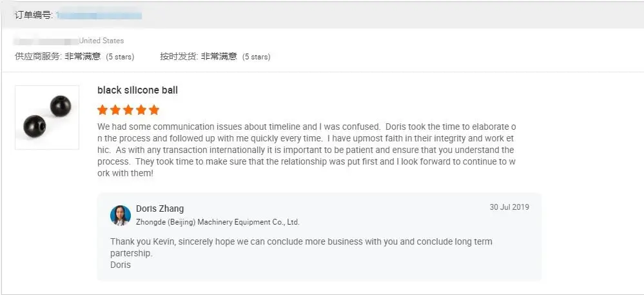Viewport: 644px width, 295px height.
Task: Click the second orange rating star
Action: (115, 110)
